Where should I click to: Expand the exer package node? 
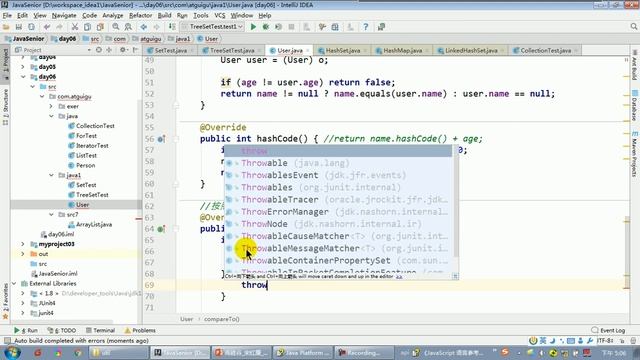pyautogui.click(x=51, y=107)
